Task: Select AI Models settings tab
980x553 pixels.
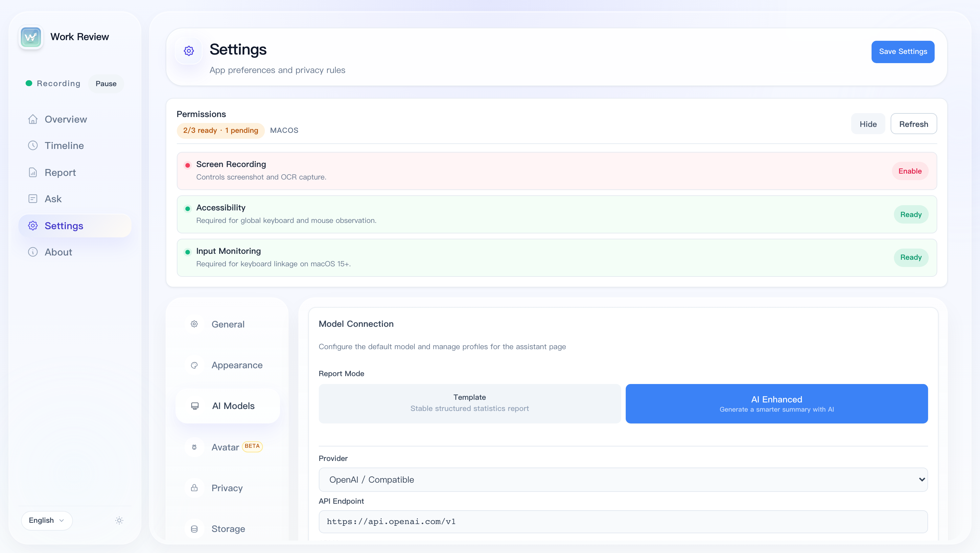Action: point(227,406)
